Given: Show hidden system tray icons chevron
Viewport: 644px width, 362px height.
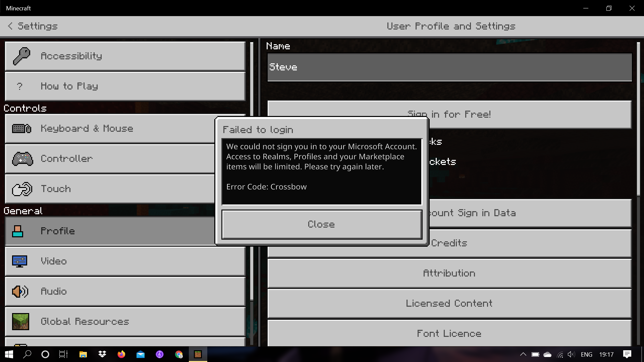Looking at the screenshot, I should [x=523, y=354].
